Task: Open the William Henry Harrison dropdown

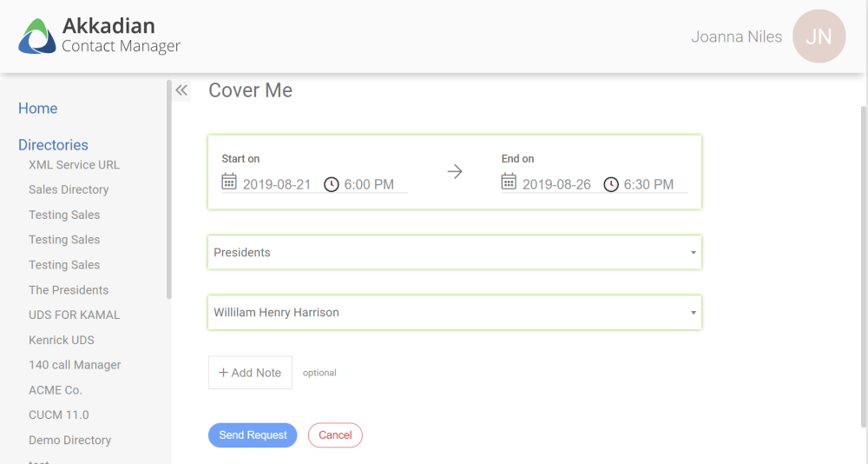Action: coord(693,313)
